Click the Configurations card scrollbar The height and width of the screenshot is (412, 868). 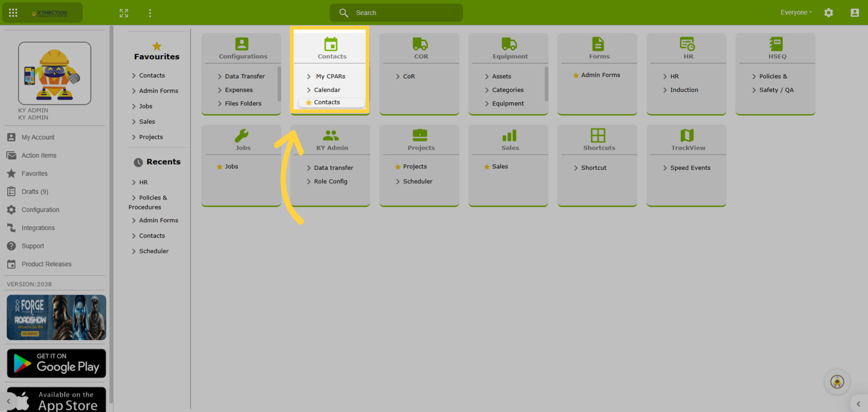coord(279,84)
